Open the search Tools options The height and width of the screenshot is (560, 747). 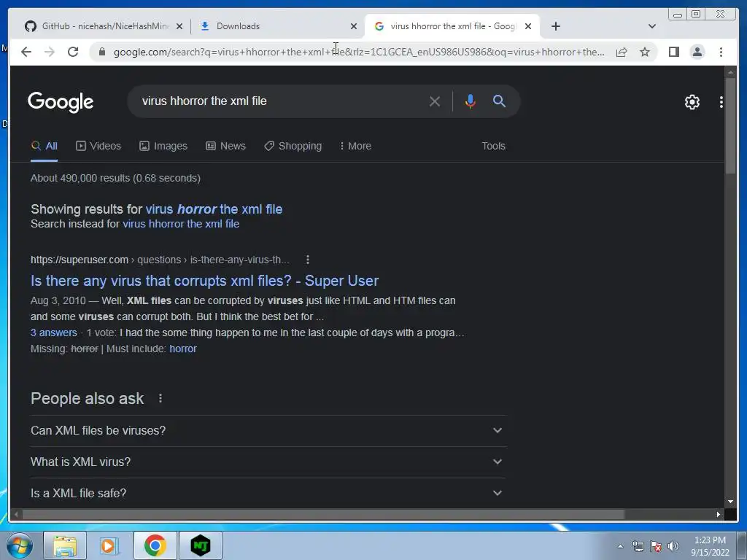pyautogui.click(x=493, y=146)
